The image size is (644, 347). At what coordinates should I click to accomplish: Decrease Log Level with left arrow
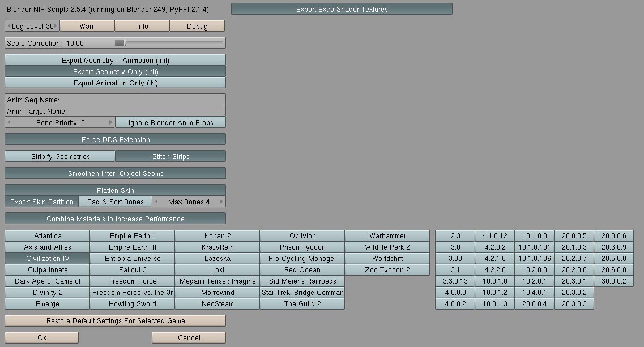(x=8, y=26)
